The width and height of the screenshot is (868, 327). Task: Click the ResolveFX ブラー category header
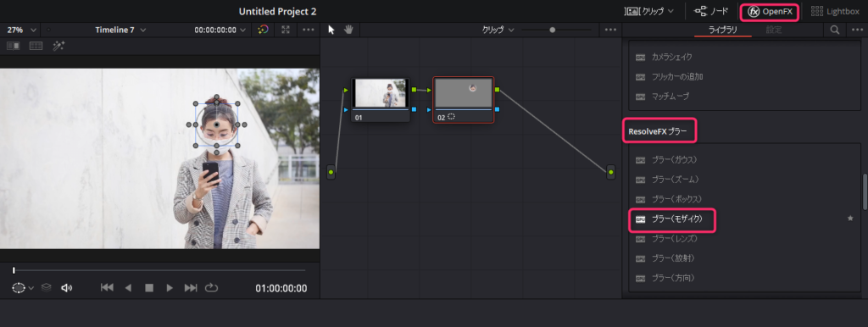click(658, 132)
